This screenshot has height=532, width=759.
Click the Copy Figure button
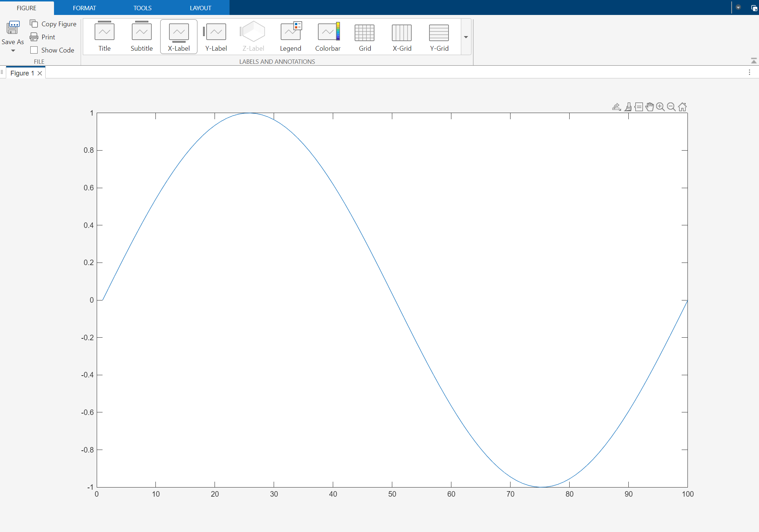pos(53,23)
